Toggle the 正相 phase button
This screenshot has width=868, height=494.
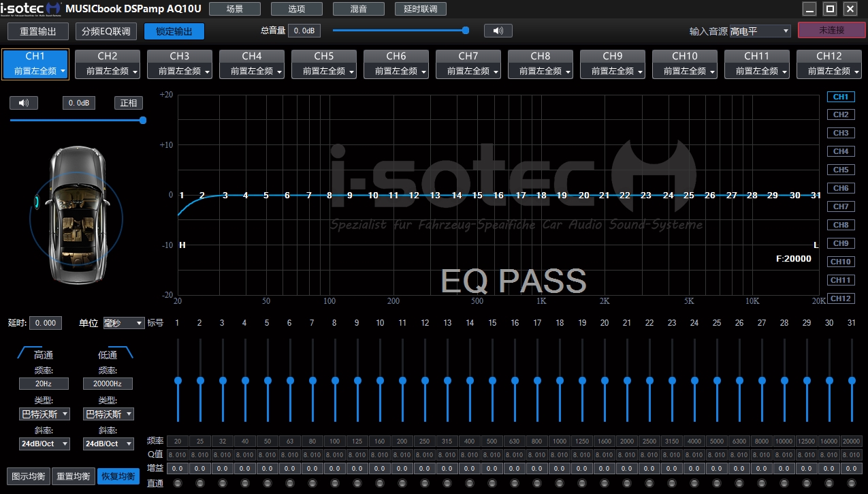[x=128, y=103]
